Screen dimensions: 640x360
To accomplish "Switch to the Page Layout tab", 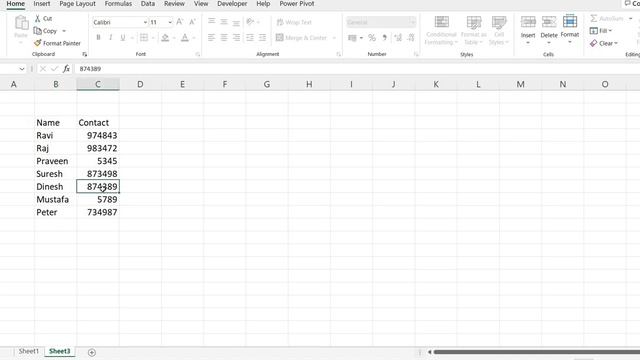I will pyautogui.click(x=77, y=4).
